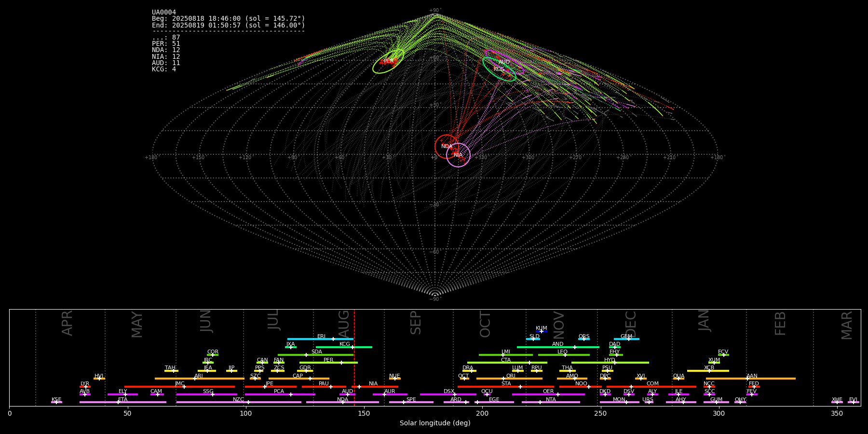This screenshot has height=434, width=868.
Task: Select the purple PCA shower bar
Action: 280,394
